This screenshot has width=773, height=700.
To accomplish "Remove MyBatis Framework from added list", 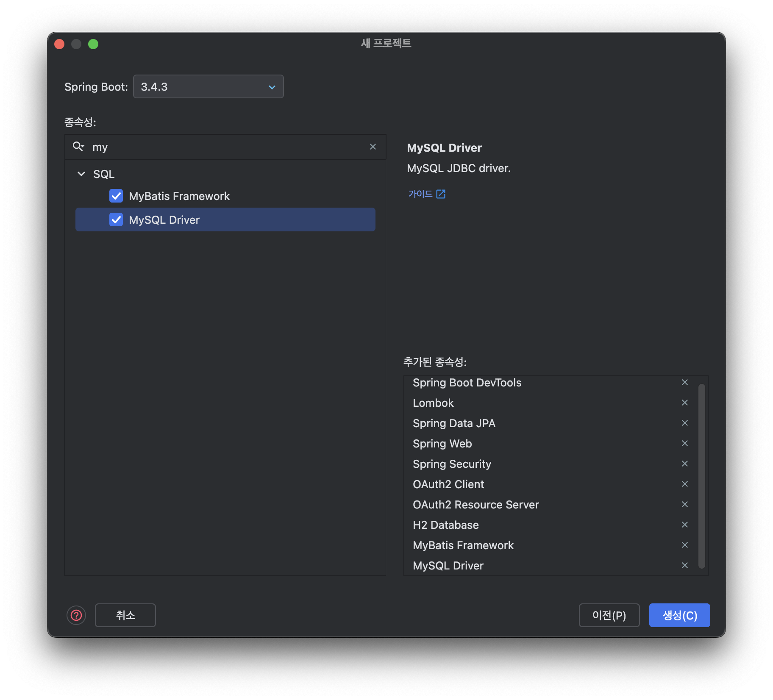I will tap(684, 545).
